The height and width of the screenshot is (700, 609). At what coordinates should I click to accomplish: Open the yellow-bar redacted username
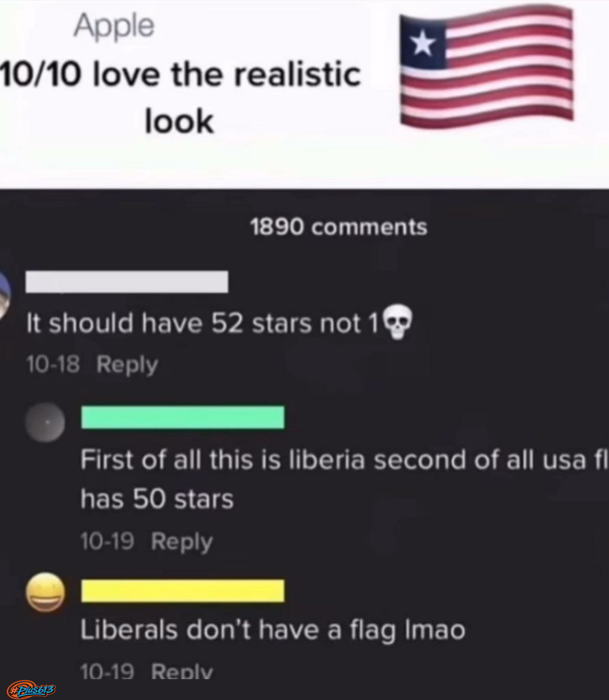(183, 591)
